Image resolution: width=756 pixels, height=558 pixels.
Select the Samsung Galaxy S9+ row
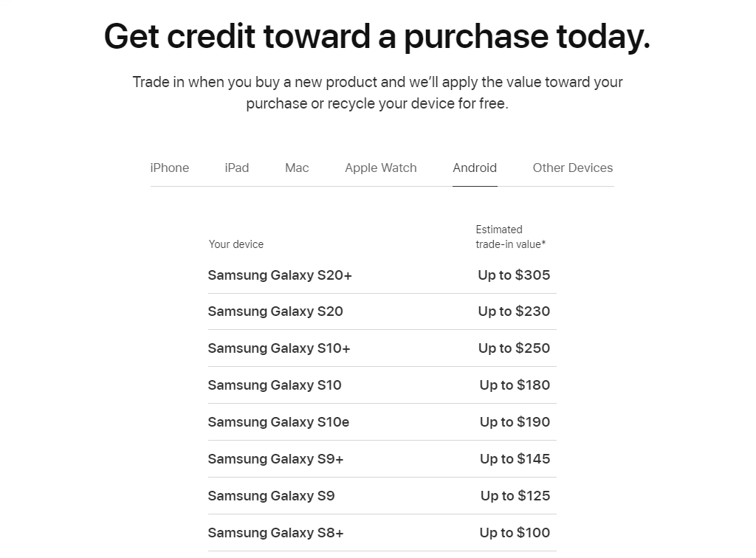point(275,458)
